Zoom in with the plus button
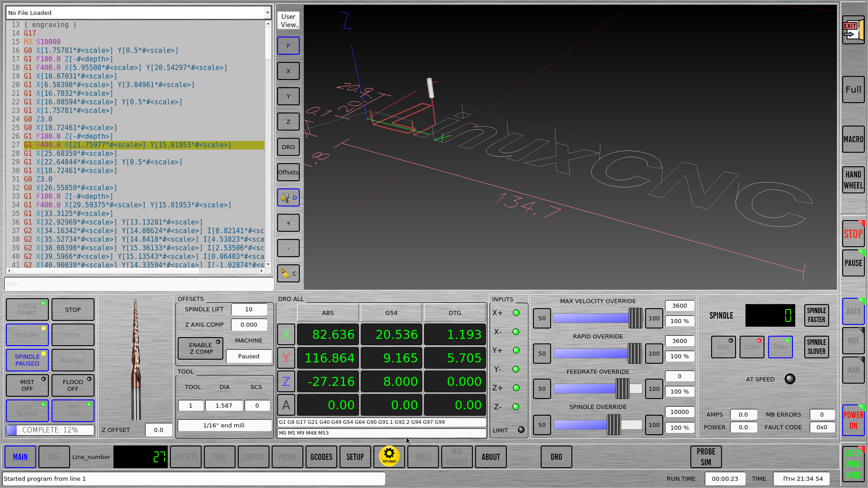This screenshot has height=488, width=868. tap(288, 223)
